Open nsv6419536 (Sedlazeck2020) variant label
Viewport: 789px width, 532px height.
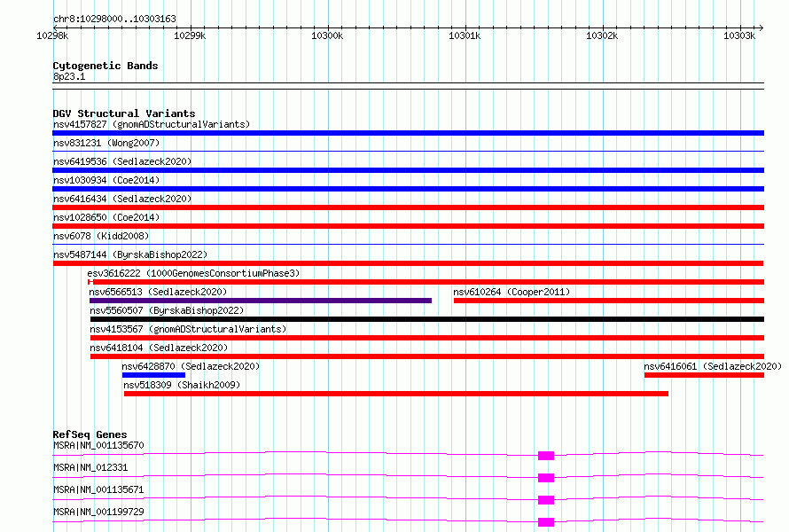point(122,161)
